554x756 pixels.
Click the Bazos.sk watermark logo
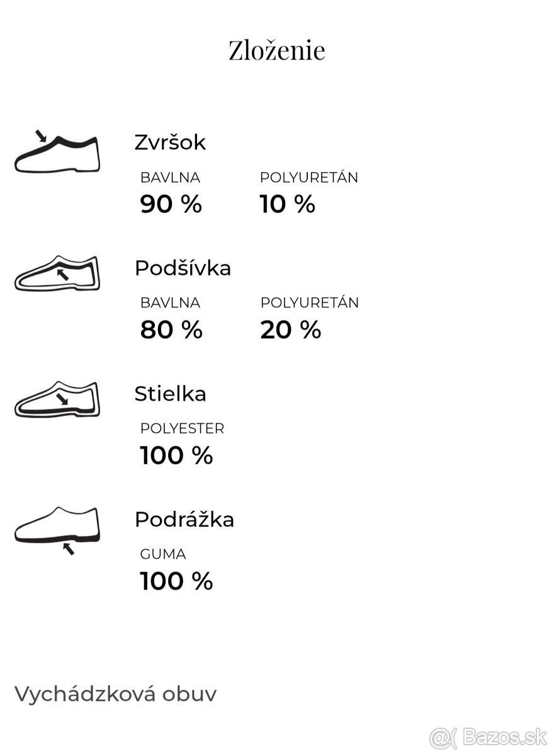[x=489, y=737]
